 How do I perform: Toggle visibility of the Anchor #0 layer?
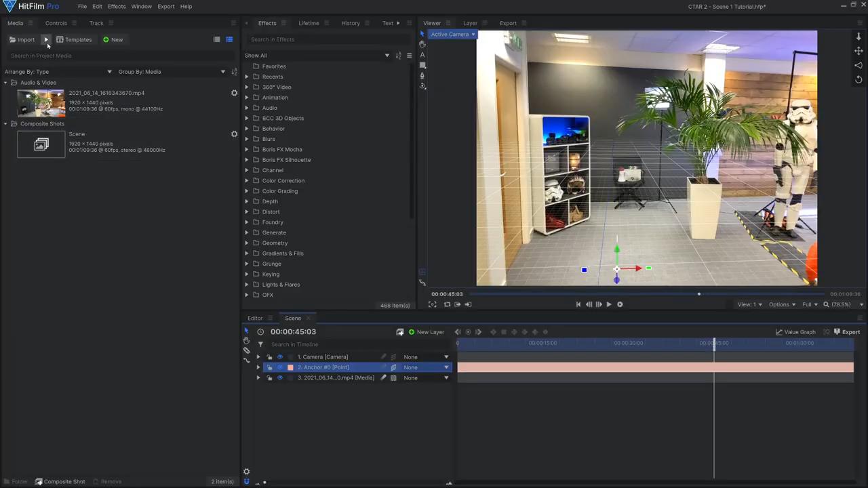coord(279,367)
